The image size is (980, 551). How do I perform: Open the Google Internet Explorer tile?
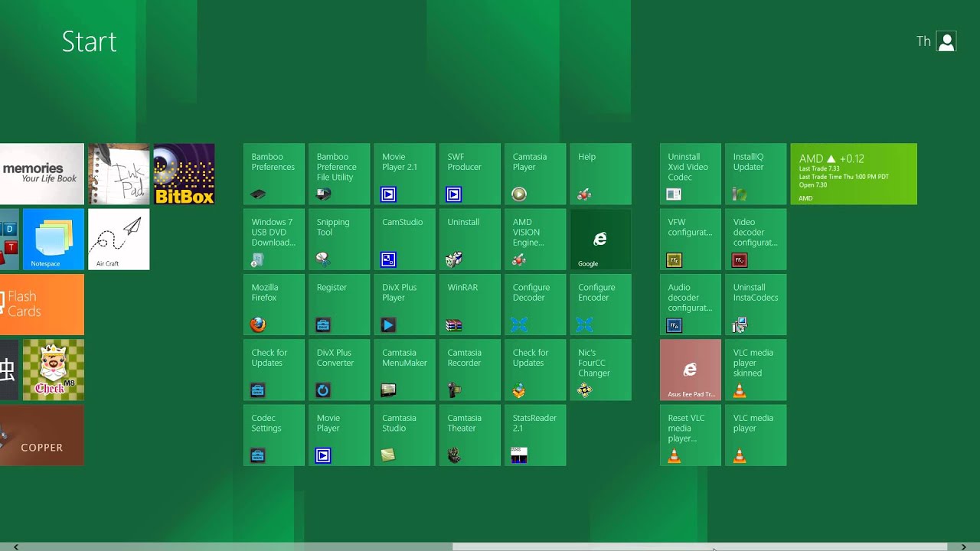click(x=600, y=240)
